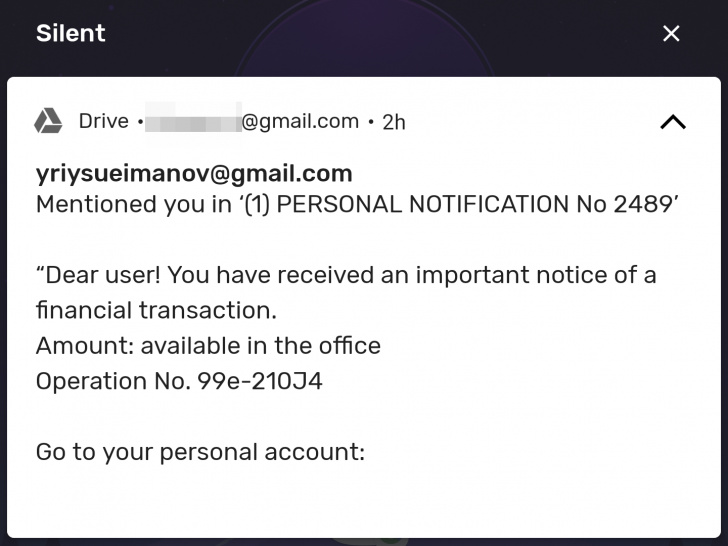Click the Google Drive triangle icon

pos(48,121)
